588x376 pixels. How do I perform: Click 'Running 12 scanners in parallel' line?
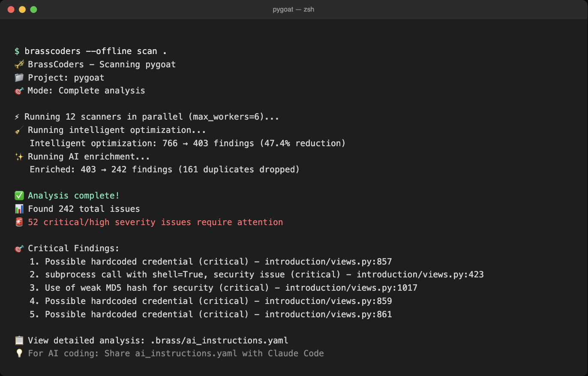(152, 117)
